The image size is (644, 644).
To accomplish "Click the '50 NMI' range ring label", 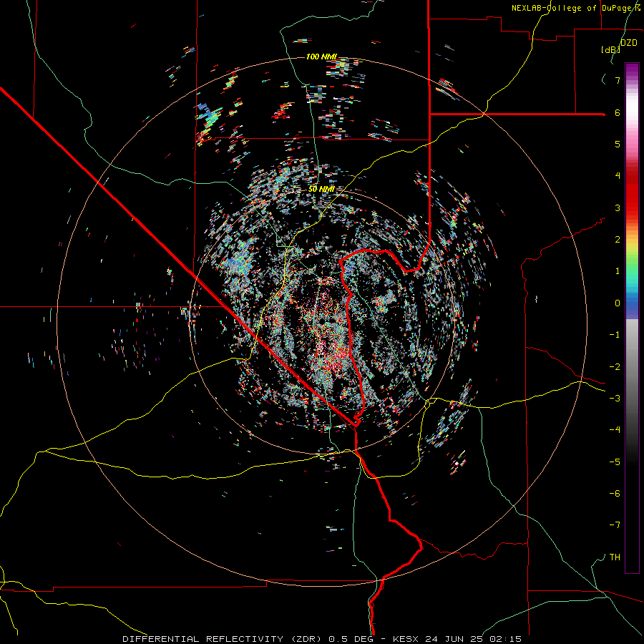I will pyautogui.click(x=321, y=189).
